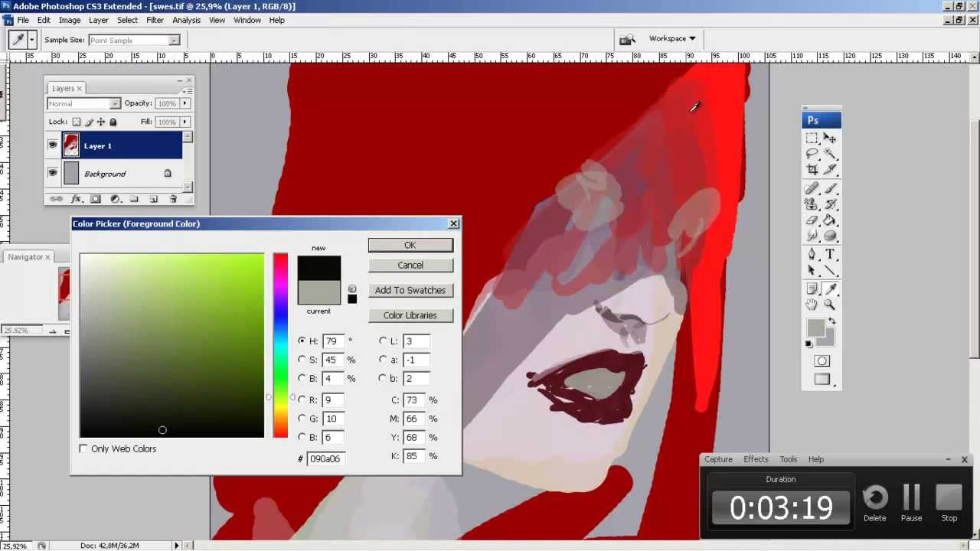Screen dimensions: 980x551
Task: Toggle lock transparent pixels
Action: click(76, 122)
